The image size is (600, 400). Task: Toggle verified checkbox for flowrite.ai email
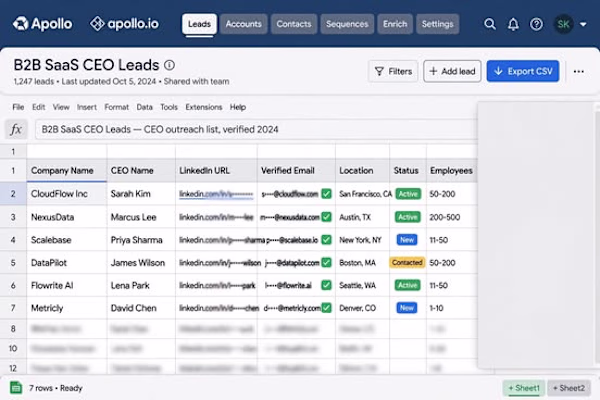tap(326, 285)
